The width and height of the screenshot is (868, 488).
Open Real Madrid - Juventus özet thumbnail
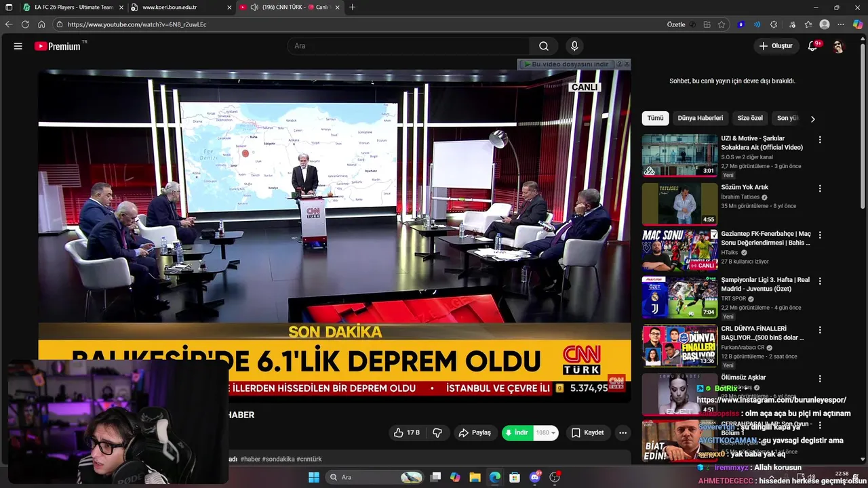[x=679, y=298]
